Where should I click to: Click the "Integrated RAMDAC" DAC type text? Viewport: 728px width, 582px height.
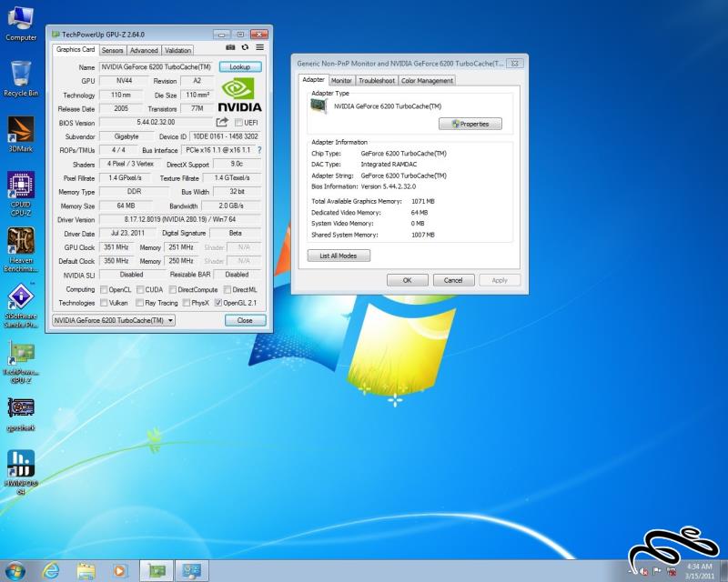(x=389, y=165)
